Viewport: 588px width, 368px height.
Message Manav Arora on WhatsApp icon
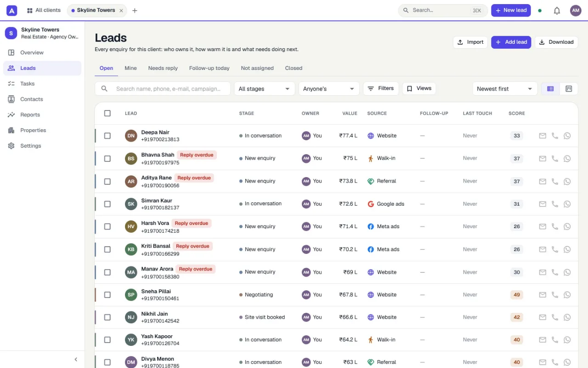tap(567, 272)
